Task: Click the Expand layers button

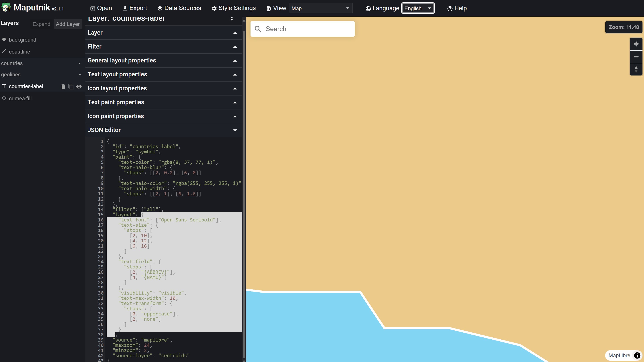Action: pos(41,24)
